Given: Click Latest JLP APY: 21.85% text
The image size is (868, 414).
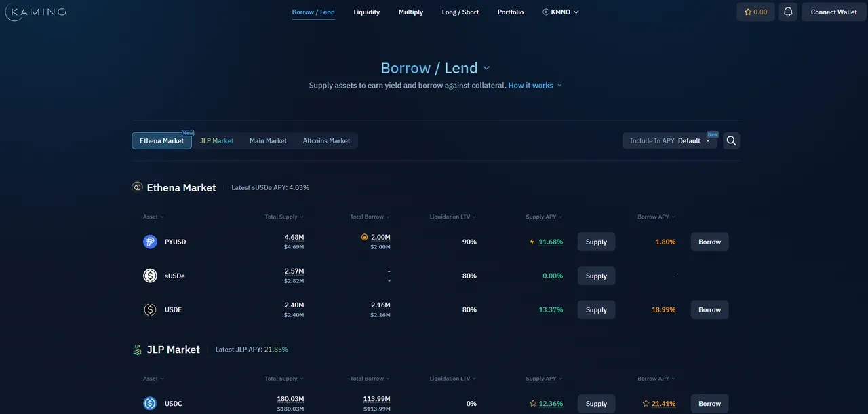Looking at the screenshot, I should click(252, 350).
